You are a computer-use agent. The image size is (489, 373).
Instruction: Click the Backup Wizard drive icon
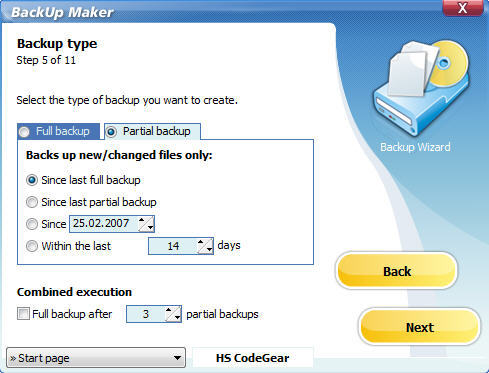(x=421, y=88)
